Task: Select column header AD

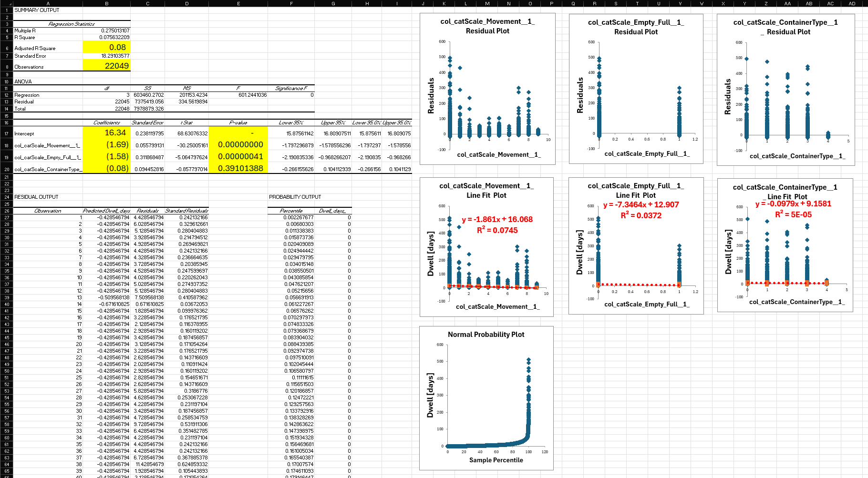Action: (852, 3)
